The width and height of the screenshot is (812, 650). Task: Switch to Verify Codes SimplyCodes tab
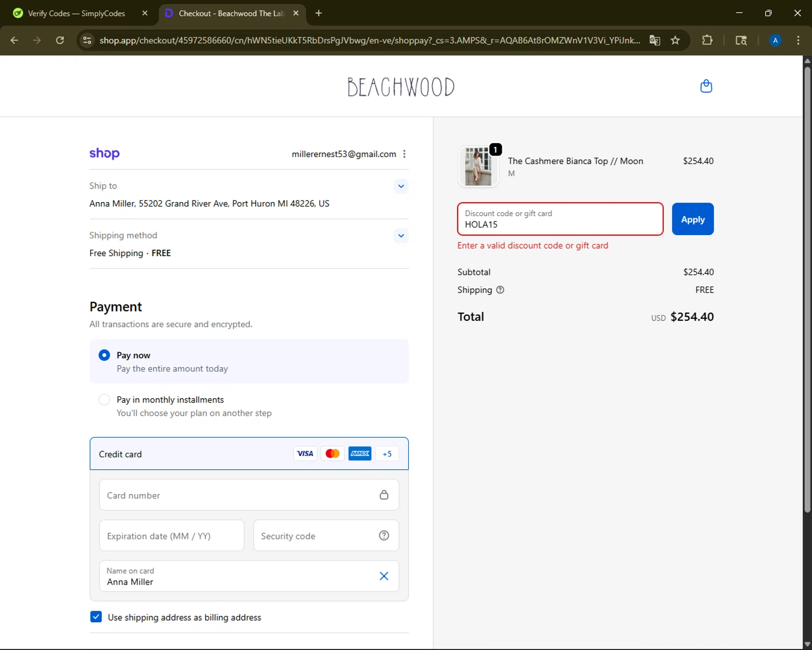[77, 13]
